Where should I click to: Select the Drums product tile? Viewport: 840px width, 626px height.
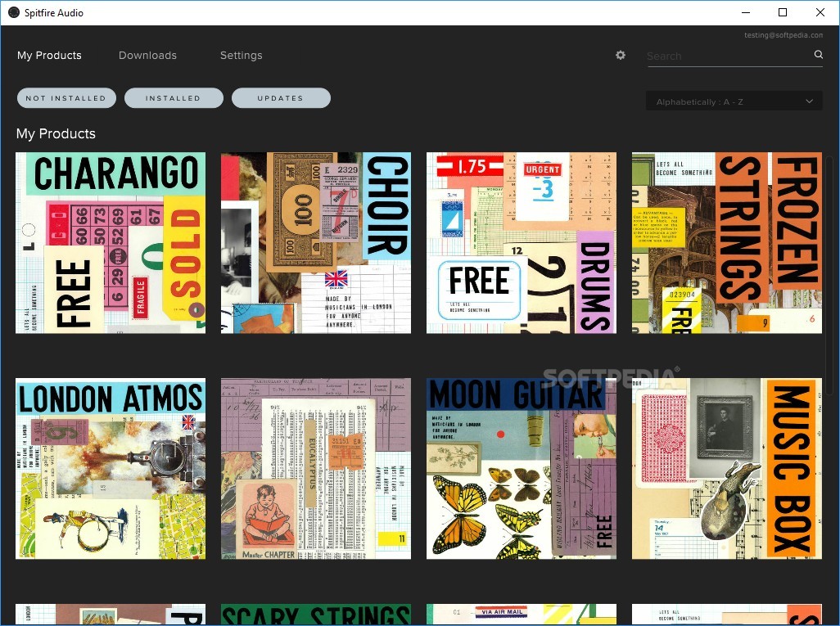click(522, 242)
